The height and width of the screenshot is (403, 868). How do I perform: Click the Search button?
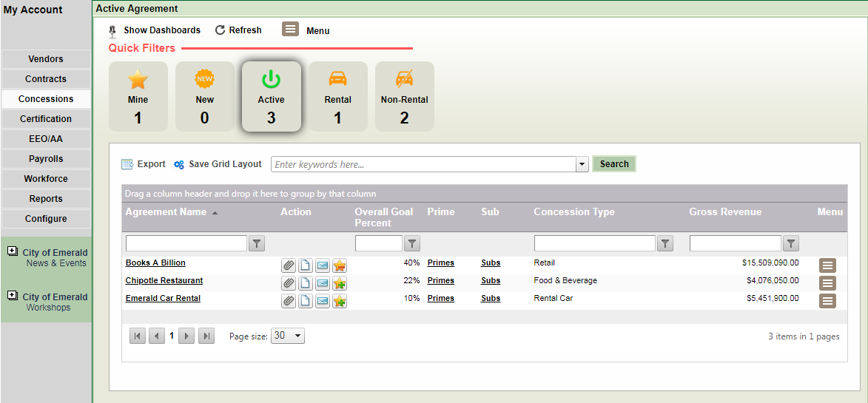pyautogui.click(x=614, y=164)
